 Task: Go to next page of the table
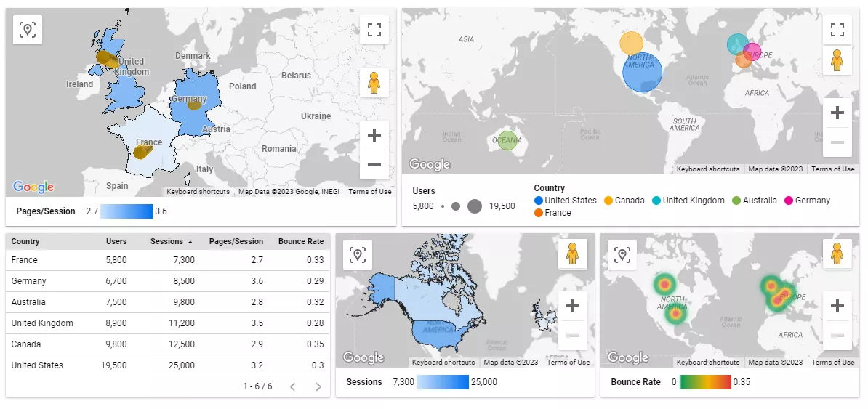click(318, 386)
